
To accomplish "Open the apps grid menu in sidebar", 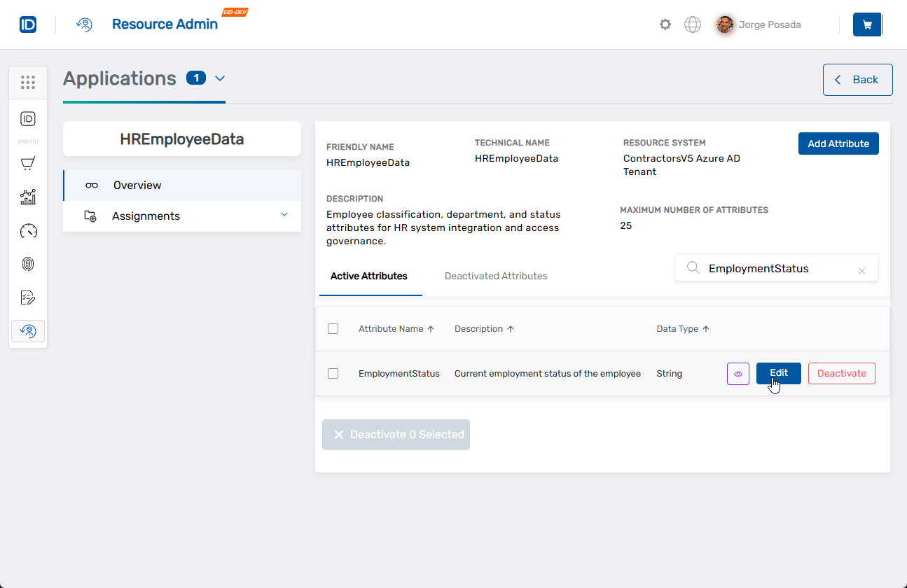I will pos(28,83).
